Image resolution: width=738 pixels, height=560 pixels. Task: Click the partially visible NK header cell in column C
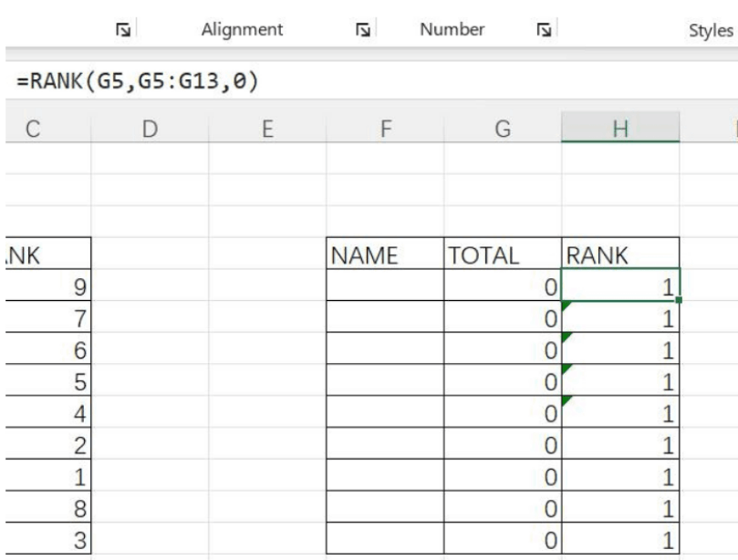(48, 254)
